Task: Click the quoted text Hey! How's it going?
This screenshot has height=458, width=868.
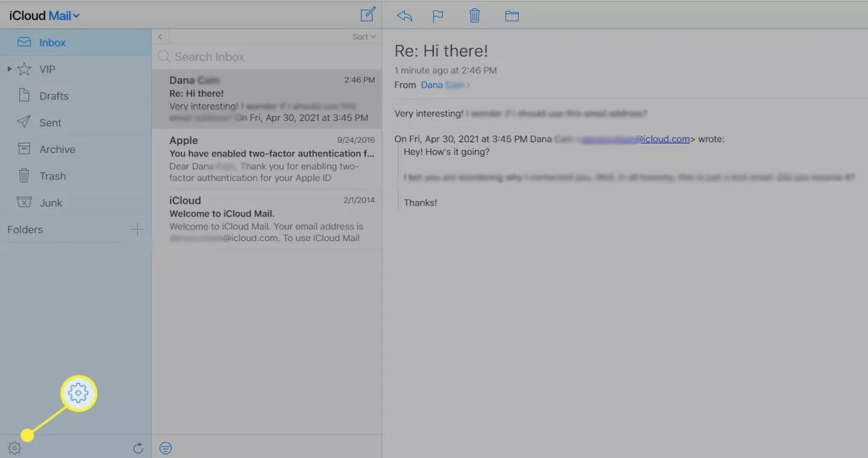Action: (447, 152)
